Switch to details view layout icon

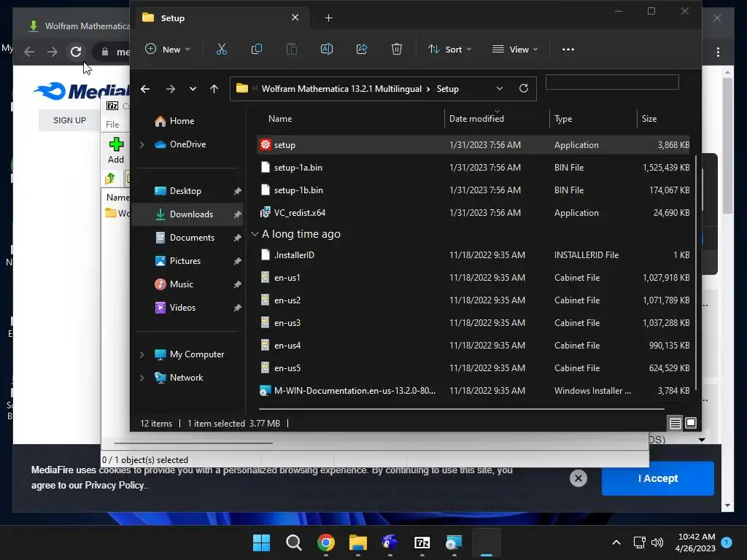(675, 423)
